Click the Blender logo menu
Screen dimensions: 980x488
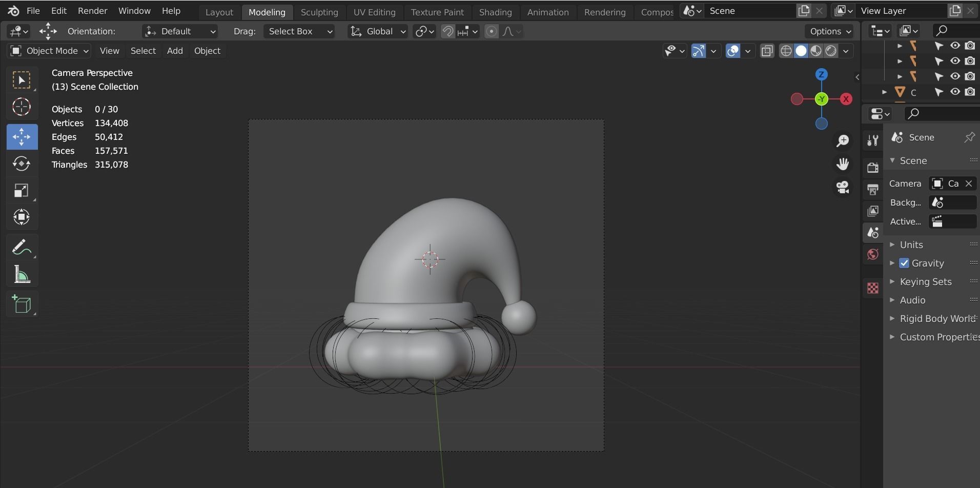point(14,11)
